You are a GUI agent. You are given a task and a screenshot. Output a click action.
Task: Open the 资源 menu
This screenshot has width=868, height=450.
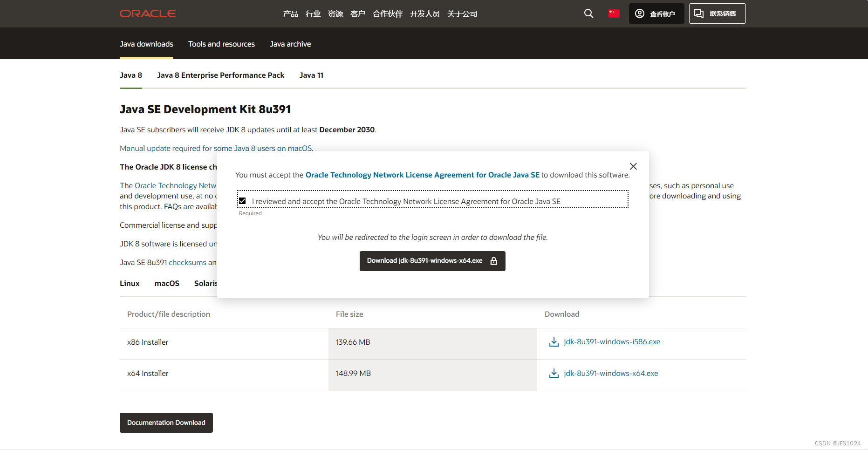[335, 14]
